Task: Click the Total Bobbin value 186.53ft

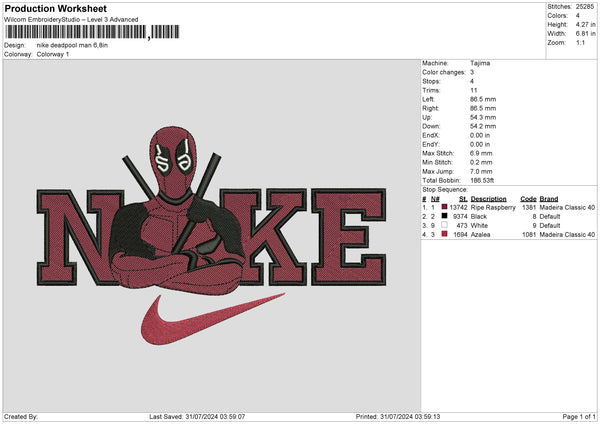Action: (x=482, y=180)
